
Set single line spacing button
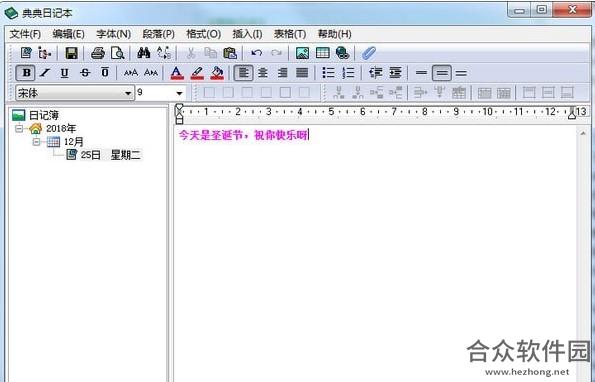click(421, 72)
